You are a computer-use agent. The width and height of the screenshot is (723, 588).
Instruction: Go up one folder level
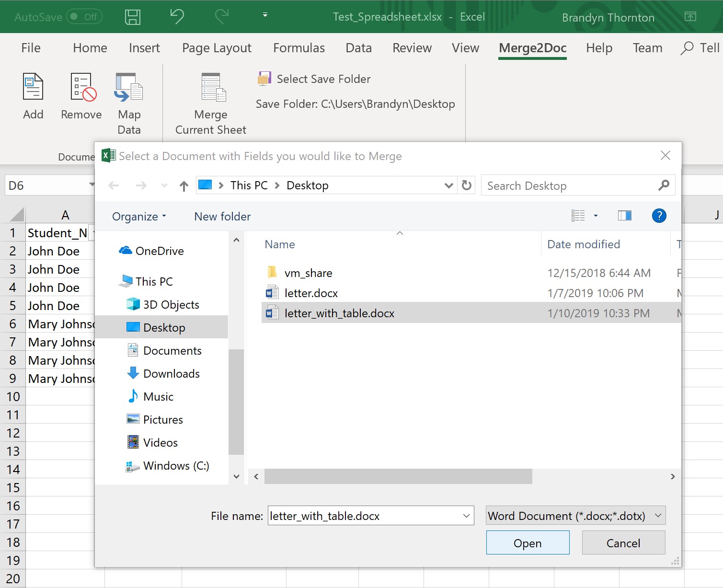point(184,186)
